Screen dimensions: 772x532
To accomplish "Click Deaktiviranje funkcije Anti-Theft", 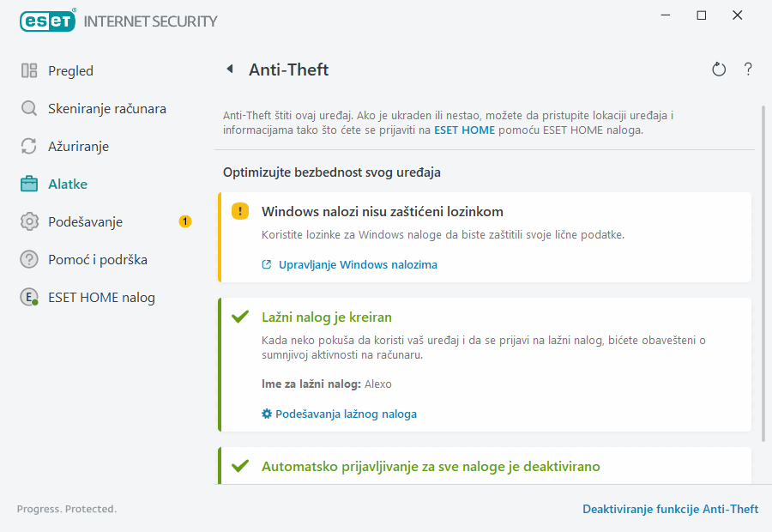I will pos(671,509).
